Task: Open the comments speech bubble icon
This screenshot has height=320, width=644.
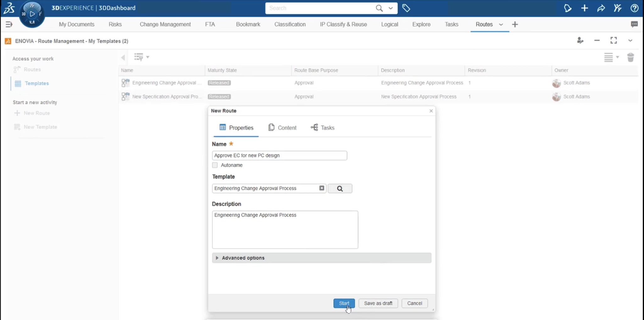Action: coord(635,24)
